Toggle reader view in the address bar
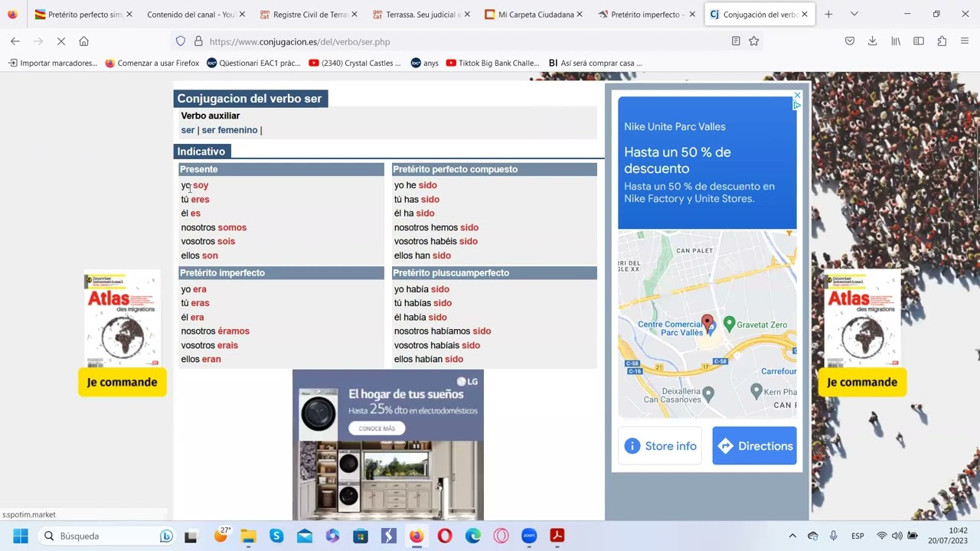 point(736,41)
